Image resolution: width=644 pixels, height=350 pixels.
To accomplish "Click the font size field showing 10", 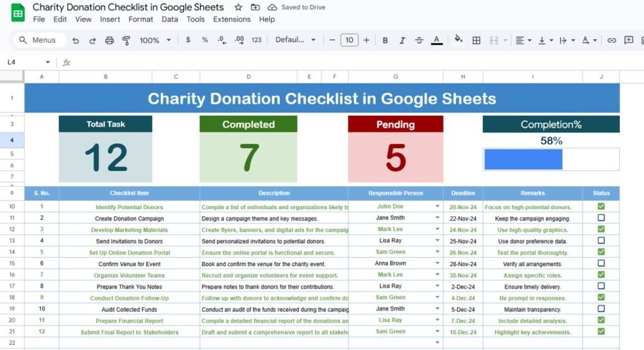I will click(x=349, y=40).
